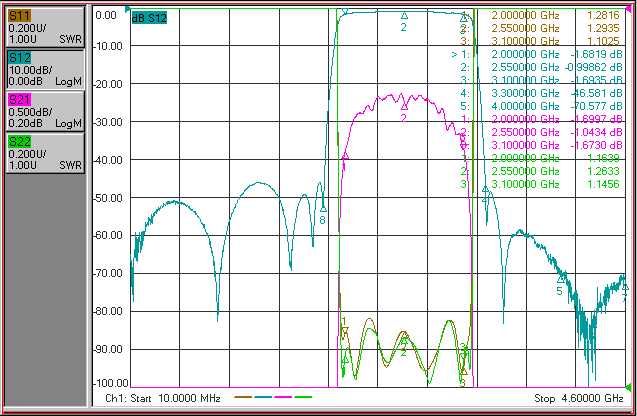This screenshot has height=416, width=637.
Task: Click the 4.000000 GHz marker frequency
Action: coord(525,106)
